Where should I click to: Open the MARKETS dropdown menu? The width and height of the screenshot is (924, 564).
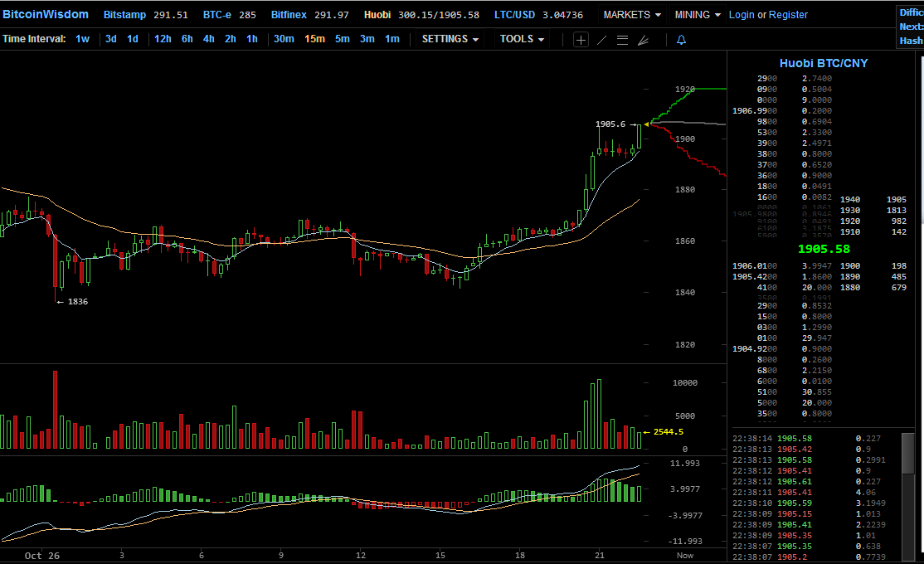(x=632, y=14)
